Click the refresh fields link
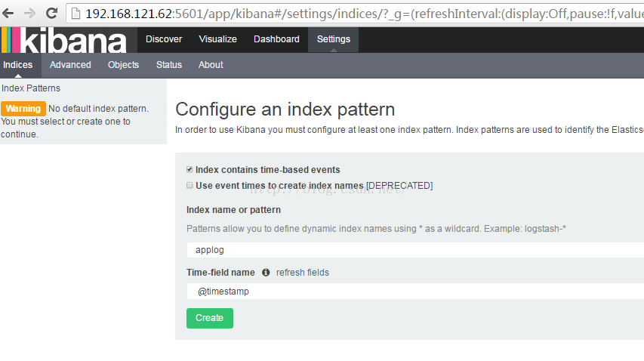The width and height of the screenshot is (644, 361). (302, 273)
